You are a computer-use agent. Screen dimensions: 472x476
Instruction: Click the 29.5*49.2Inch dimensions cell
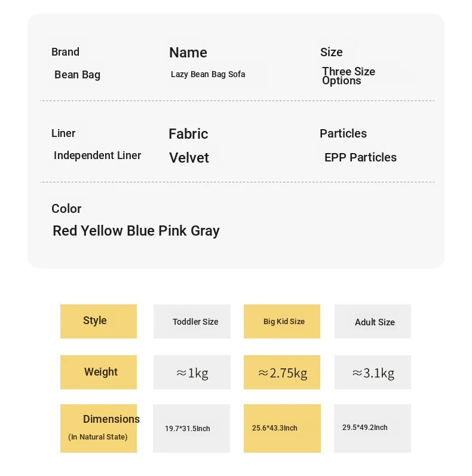click(373, 428)
